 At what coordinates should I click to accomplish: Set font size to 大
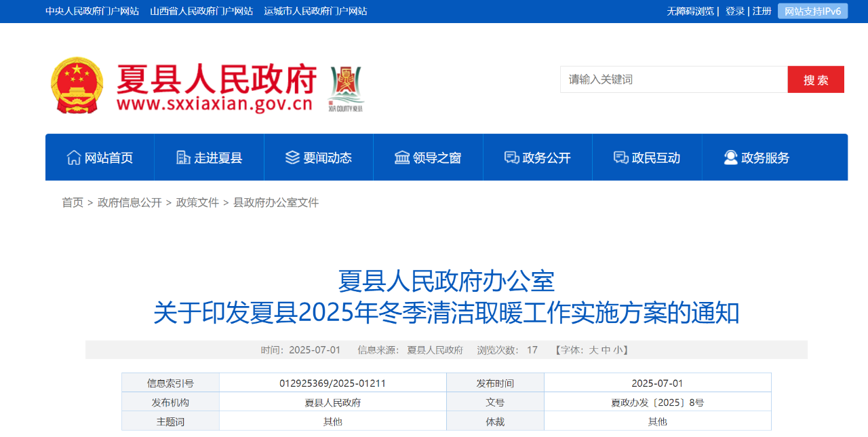593,350
